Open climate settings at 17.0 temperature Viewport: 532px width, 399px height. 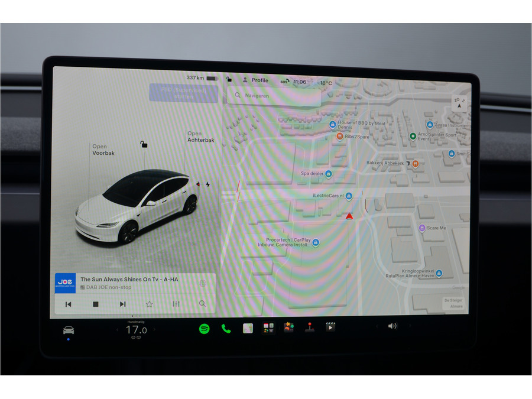[x=136, y=330]
